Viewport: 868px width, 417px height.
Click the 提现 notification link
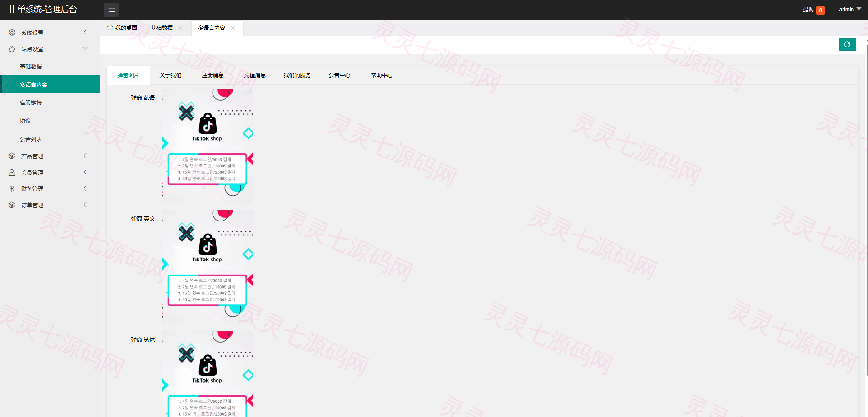[x=808, y=10]
